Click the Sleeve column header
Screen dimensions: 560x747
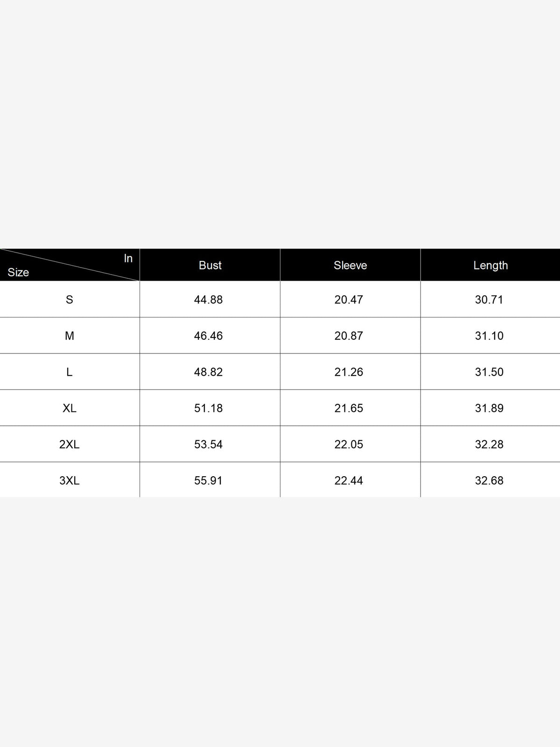(350, 265)
